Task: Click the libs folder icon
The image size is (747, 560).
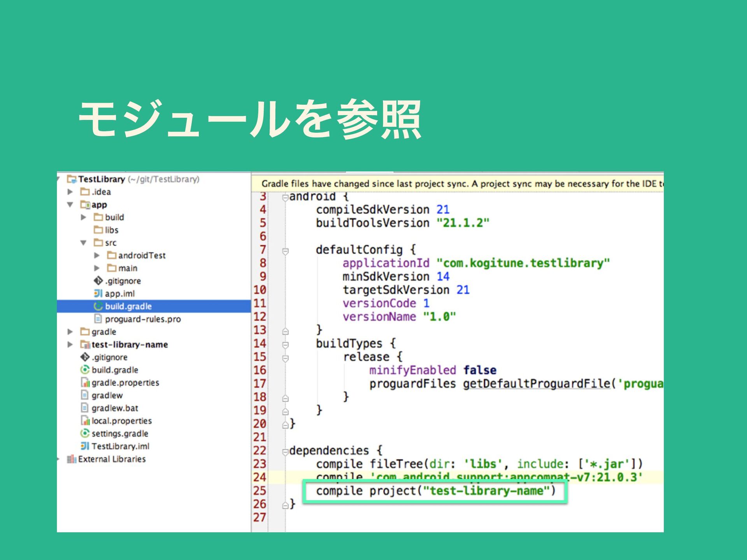Action: point(98,230)
